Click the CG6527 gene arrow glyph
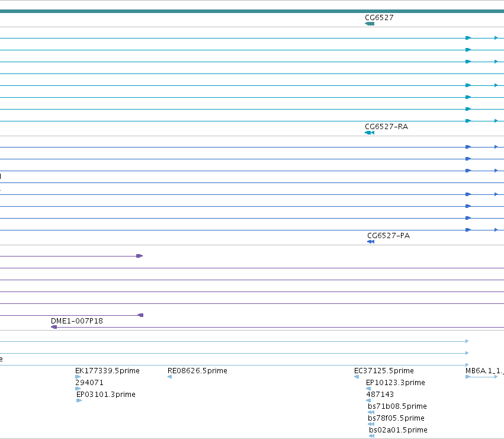The image size is (504, 439). tap(370, 24)
